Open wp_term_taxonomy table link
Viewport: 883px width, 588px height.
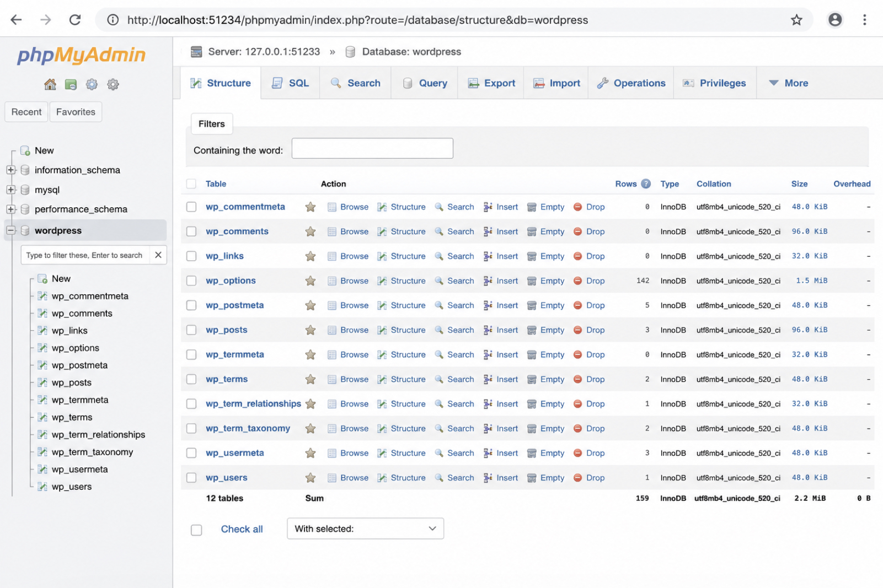[x=248, y=428]
